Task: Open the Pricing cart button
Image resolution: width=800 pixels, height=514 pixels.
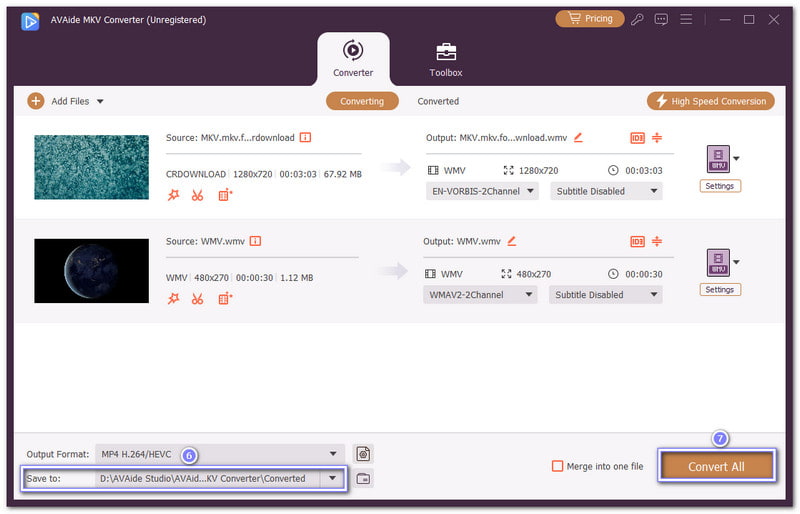Action: (590, 19)
